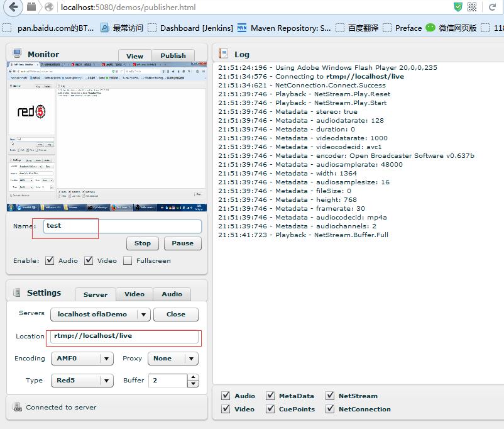Click the Stop button
Image resolution: width=504 pixels, height=429 pixels.
[143, 243]
